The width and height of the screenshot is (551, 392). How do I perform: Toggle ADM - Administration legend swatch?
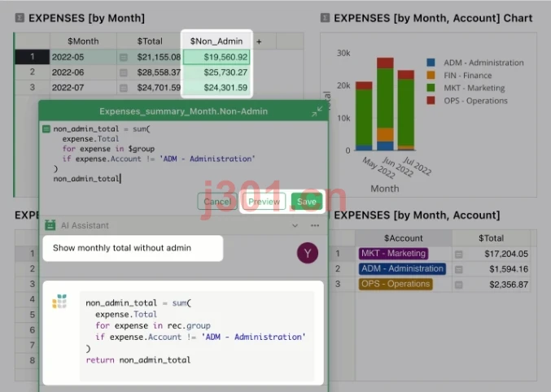pyautogui.click(x=431, y=63)
